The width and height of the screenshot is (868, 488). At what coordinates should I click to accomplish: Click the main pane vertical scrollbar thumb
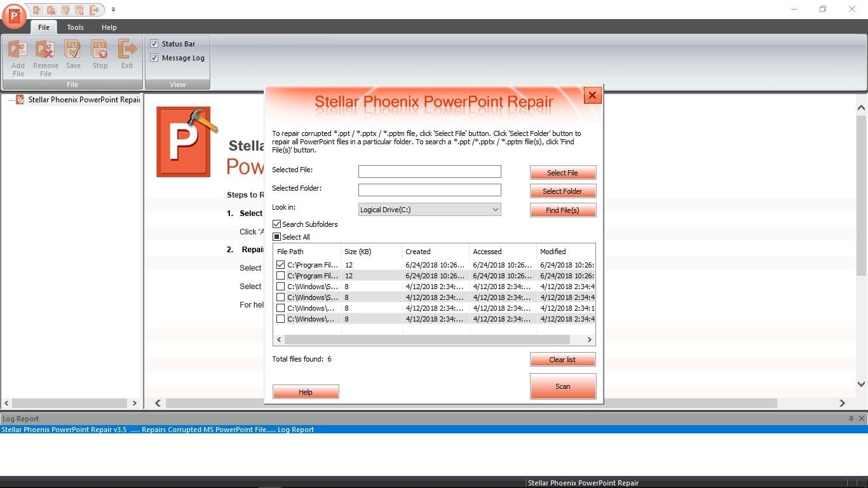(x=862, y=196)
